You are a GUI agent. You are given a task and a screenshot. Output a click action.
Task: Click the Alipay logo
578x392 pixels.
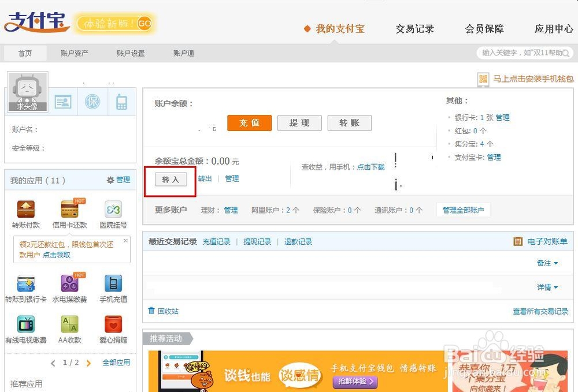pos(36,22)
